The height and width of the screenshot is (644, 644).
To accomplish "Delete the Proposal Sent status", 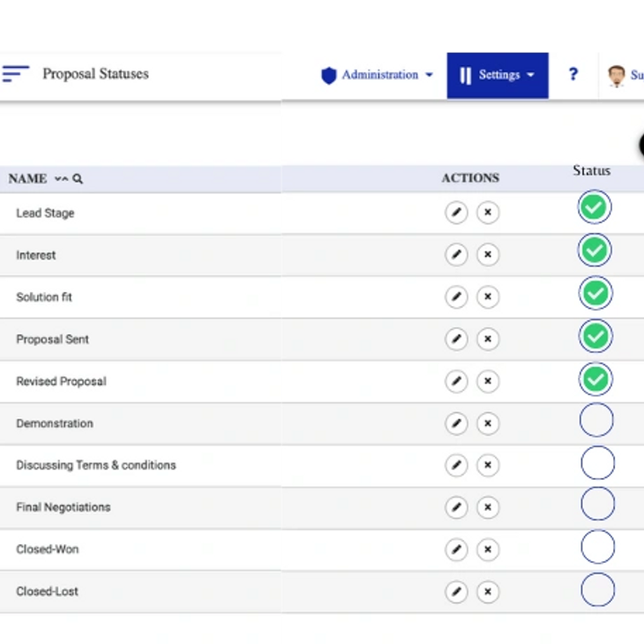I will (x=488, y=339).
